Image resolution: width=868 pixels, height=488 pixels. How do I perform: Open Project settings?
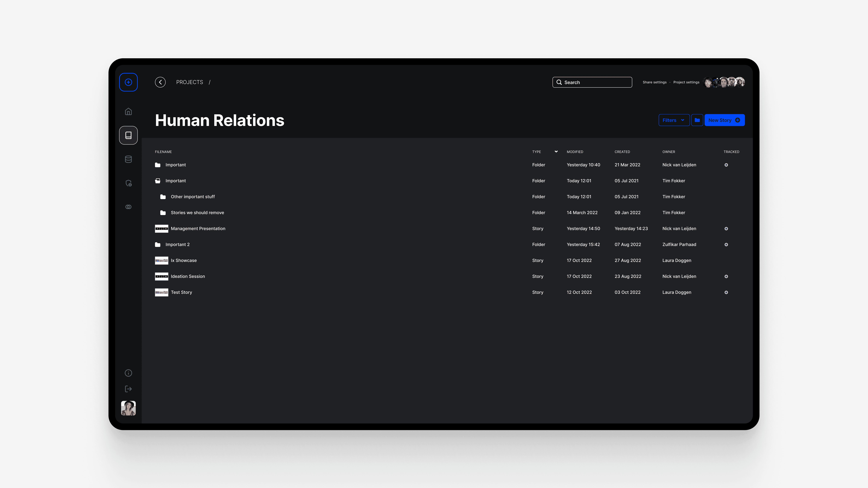pos(686,82)
